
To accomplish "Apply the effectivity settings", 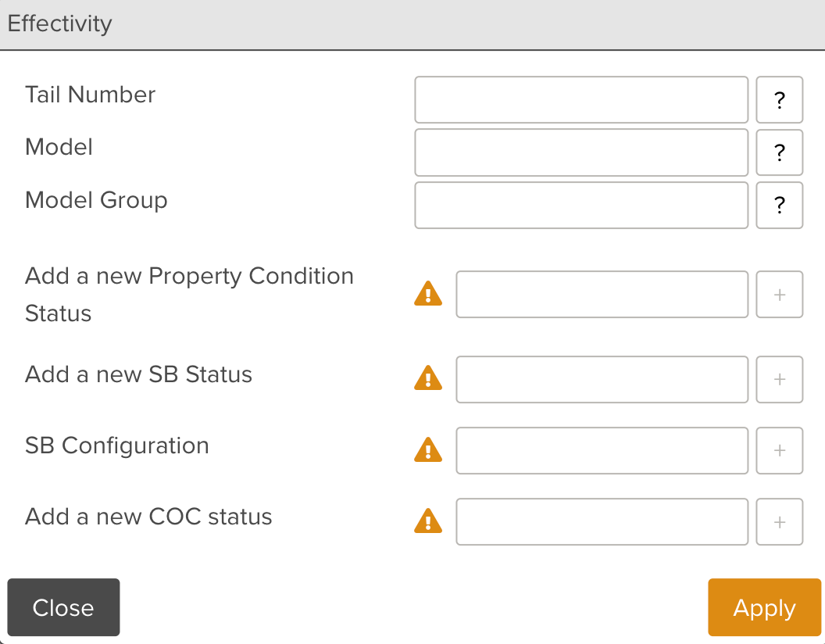I will (x=764, y=607).
